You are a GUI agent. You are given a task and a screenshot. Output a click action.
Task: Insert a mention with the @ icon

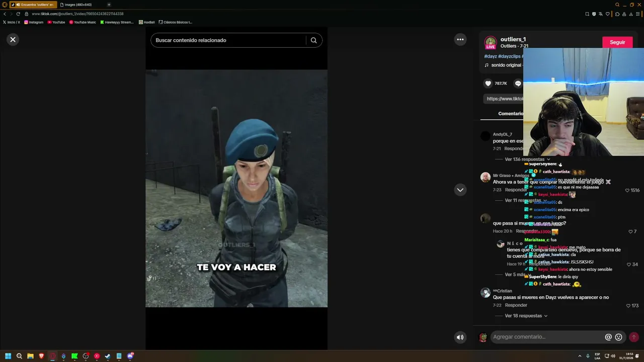tap(608, 337)
